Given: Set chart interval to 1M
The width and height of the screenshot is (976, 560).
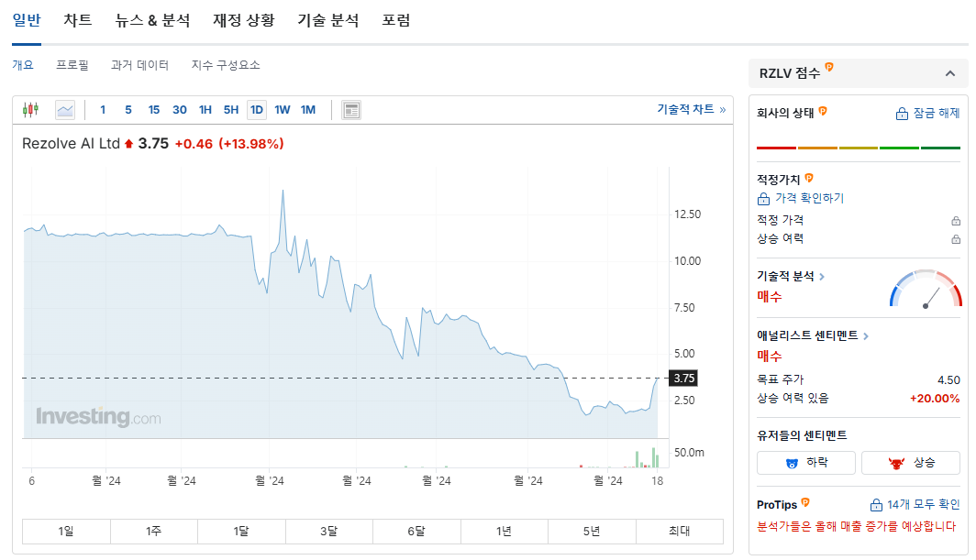Looking at the screenshot, I should (x=308, y=110).
